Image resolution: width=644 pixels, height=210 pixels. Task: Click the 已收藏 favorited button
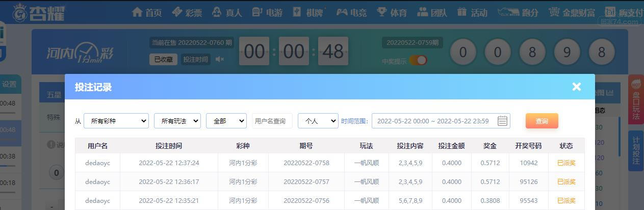[164, 59]
